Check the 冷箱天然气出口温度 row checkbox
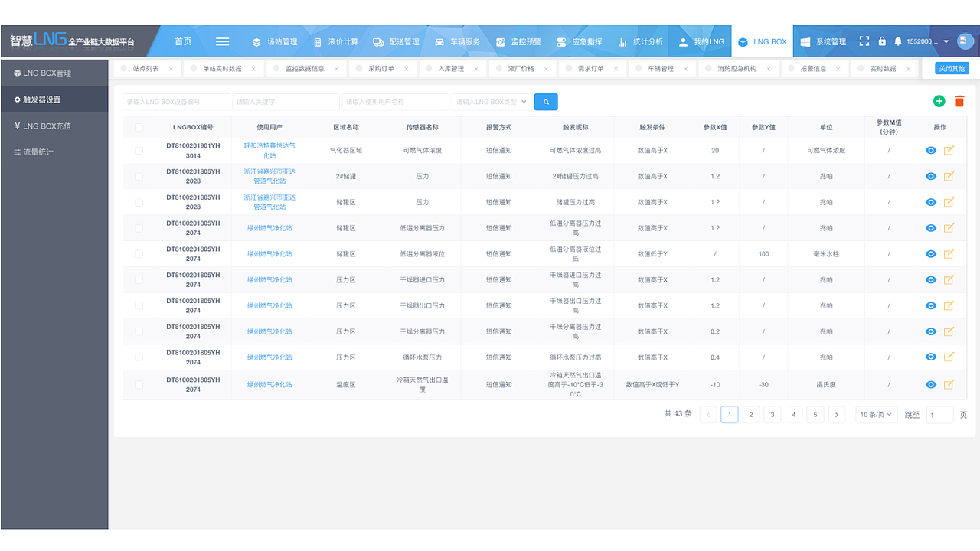 coord(139,384)
